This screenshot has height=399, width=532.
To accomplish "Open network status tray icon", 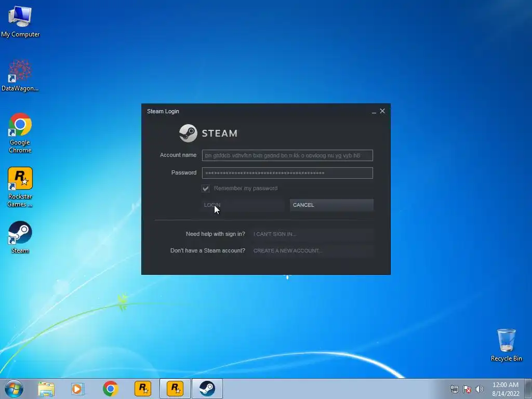I will [454, 389].
